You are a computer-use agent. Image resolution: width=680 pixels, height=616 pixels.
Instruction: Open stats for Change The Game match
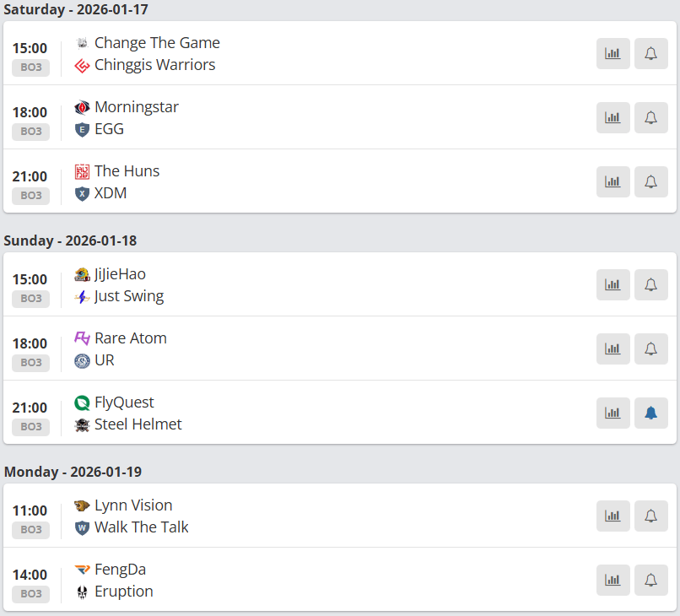tap(613, 53)
